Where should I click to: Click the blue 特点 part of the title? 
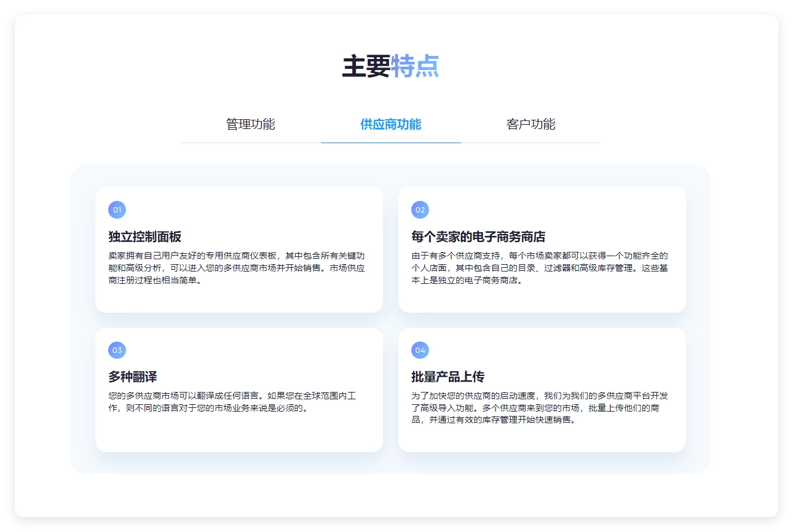tap(415, 66)
